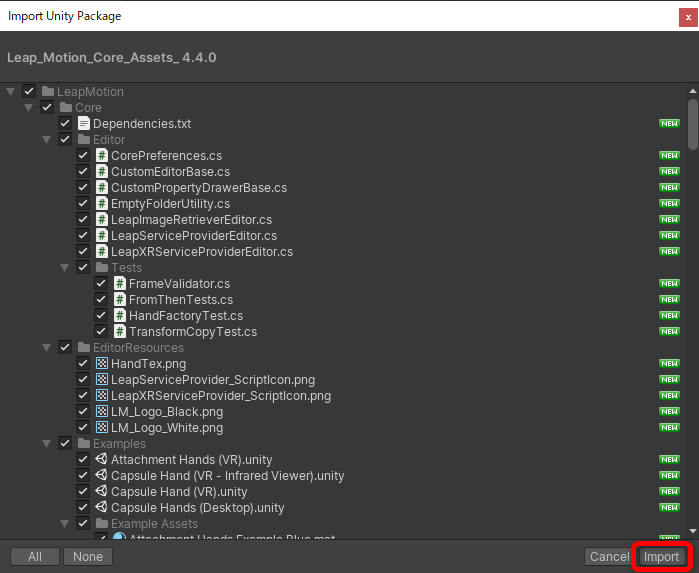The width and height of the screenshot is (699, 573).
Task: Collapse the Core folder arrow
Action: (x=29, y=108)
